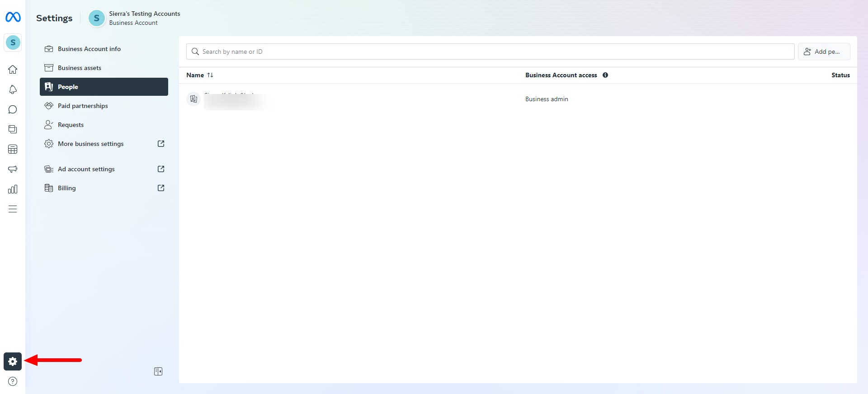Click the Add people button
The width and height of the screenshot is (868, 394).
click(x=824, y=52)
